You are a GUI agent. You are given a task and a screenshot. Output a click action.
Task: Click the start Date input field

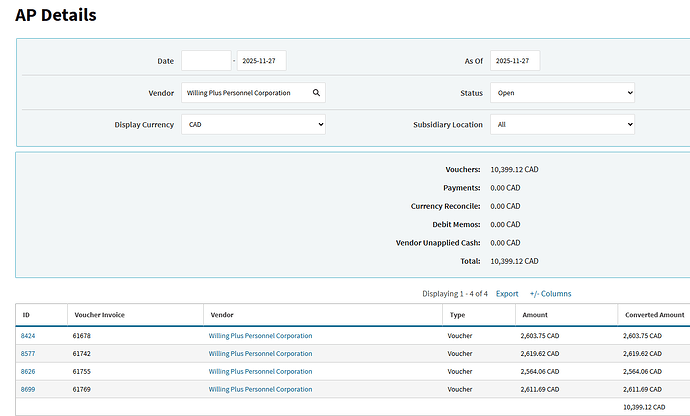pos(206,61)
